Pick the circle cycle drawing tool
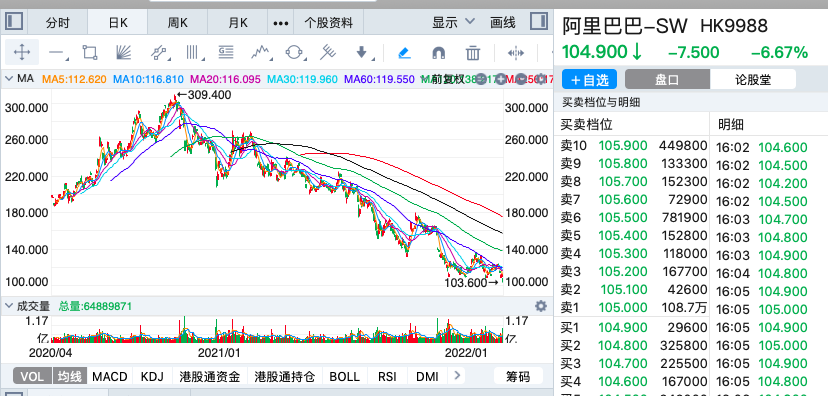 (294, 52)
